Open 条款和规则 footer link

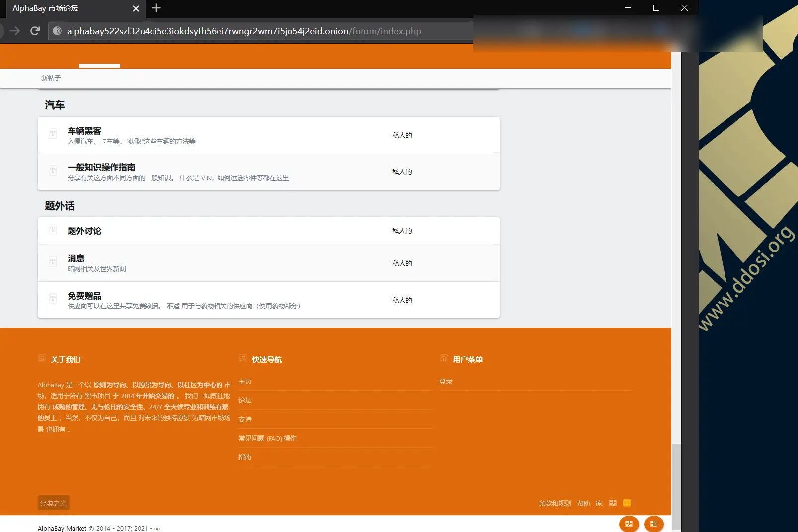555,503
